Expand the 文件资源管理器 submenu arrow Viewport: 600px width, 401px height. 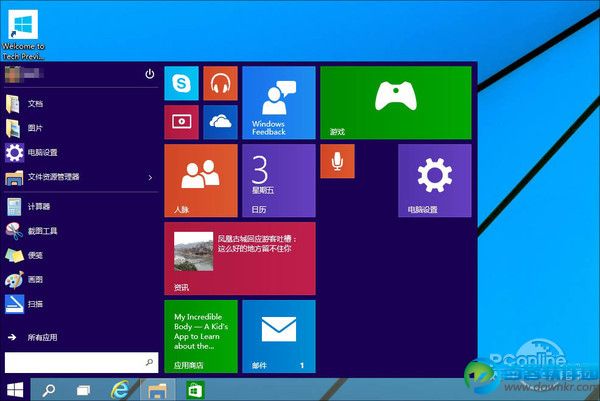click(150, 177)
